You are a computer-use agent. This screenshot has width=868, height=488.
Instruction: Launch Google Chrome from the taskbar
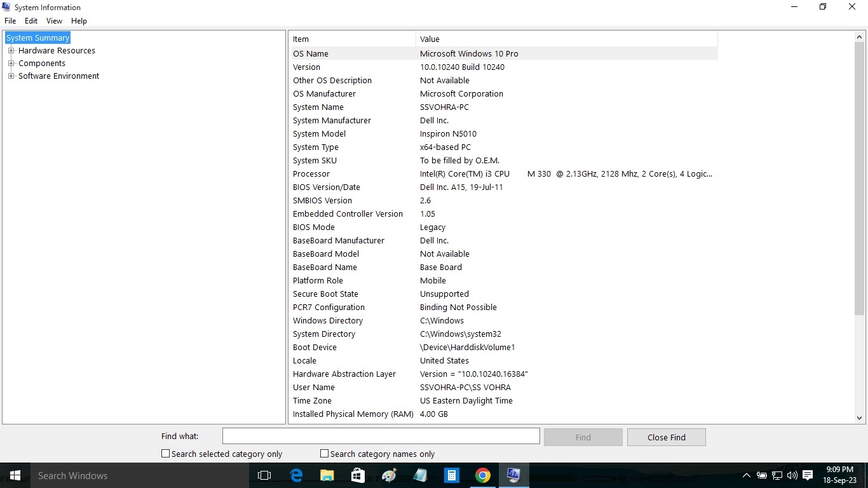tap(483, 475)
